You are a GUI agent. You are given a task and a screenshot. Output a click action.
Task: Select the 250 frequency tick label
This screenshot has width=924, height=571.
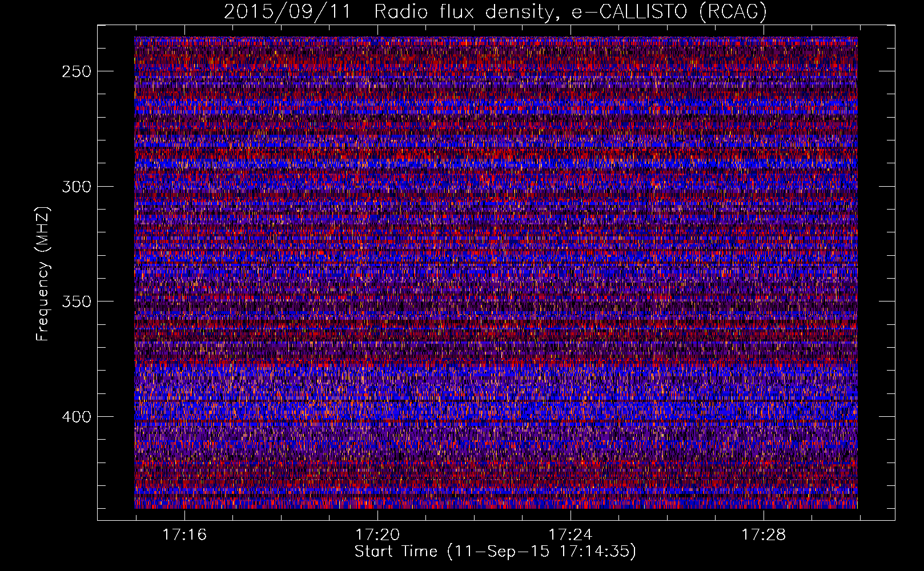[77, 71]
